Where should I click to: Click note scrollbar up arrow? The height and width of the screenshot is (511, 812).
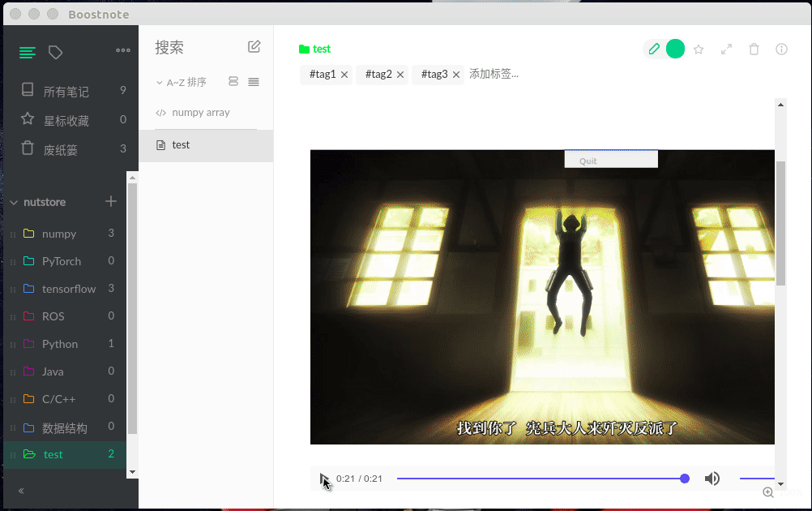coord(780,105)
